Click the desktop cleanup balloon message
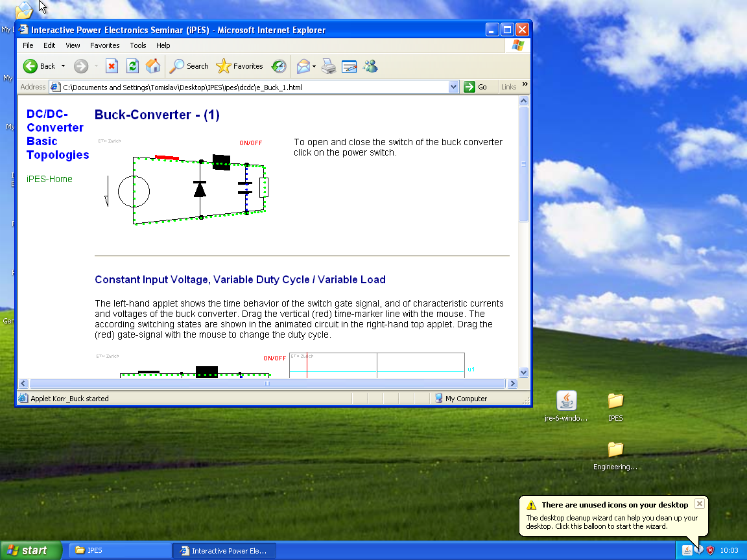Image resolution: width=747 pixels, height=560 pixels. pyautogui.click(x=612, y=522)
